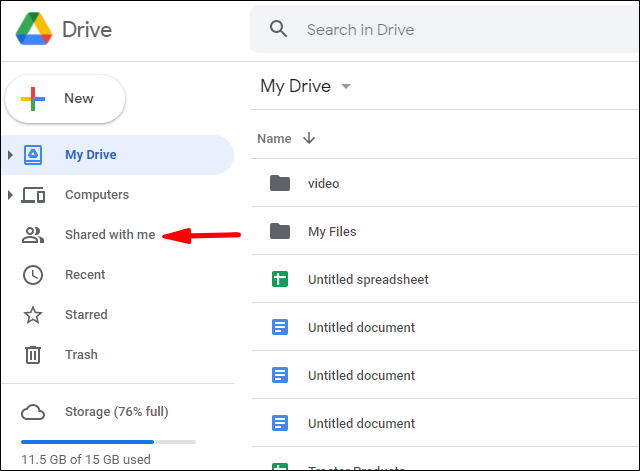The image size is (640, 471).
Task: Open the My Drive header dropdown
Action: tap(346, 86)
